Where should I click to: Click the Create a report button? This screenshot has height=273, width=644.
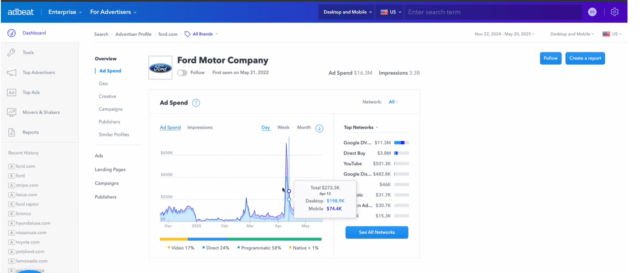tap(585, 58)
